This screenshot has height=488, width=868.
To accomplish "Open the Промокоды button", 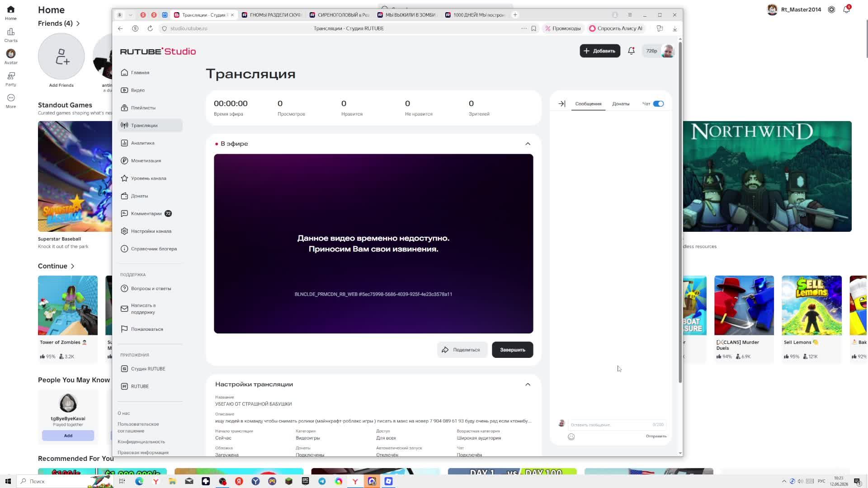I will (563, 28).
